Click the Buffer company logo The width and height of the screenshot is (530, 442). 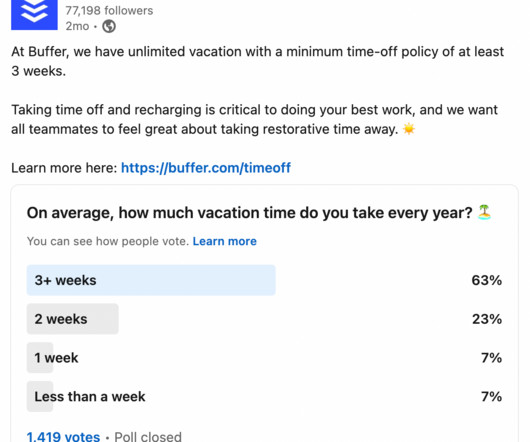(x=34, y=15)
